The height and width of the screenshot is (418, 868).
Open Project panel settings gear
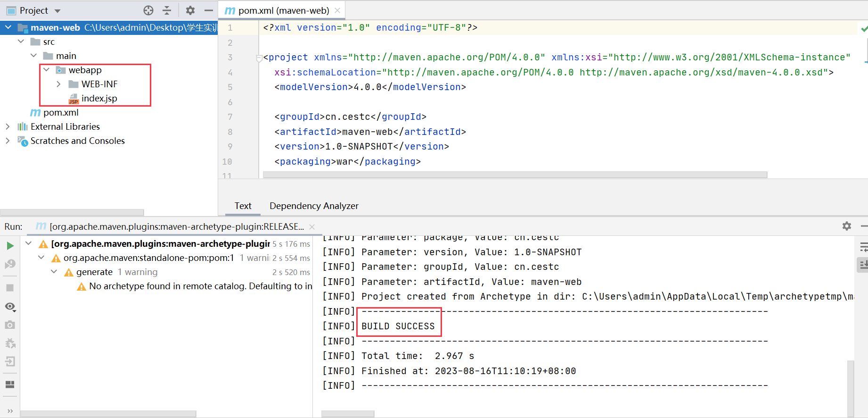pyautogui.click(x=190, y=10)
